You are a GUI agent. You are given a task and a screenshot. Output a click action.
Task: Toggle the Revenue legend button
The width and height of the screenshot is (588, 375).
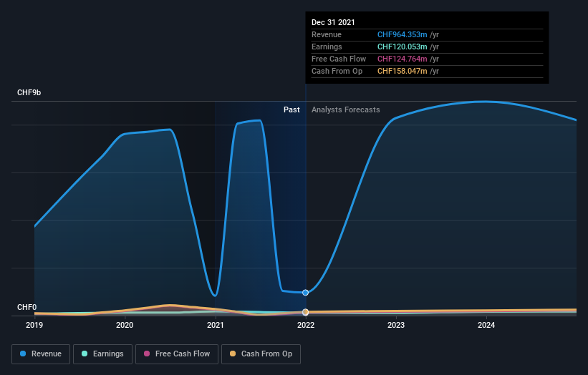click(x=41, y=354)
